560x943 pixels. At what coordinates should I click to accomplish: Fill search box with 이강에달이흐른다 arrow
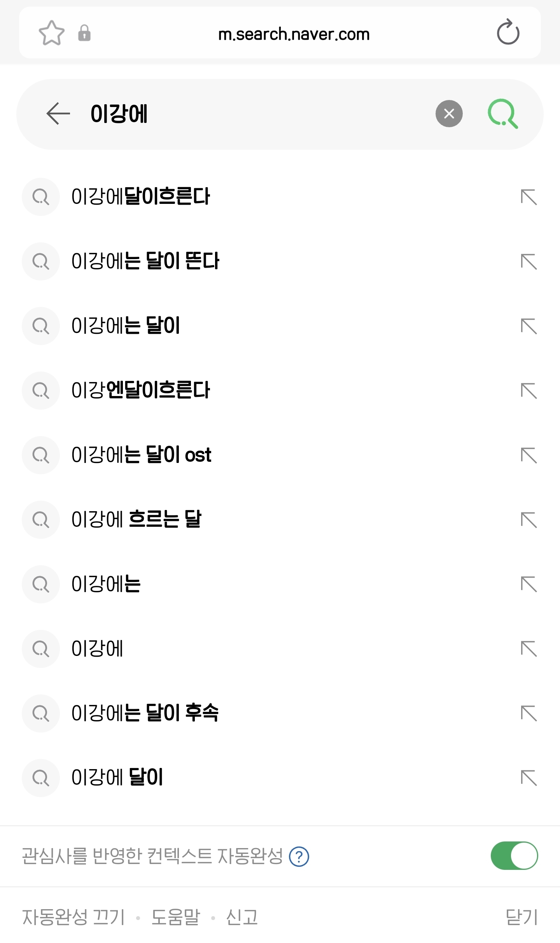click(528, 197)
